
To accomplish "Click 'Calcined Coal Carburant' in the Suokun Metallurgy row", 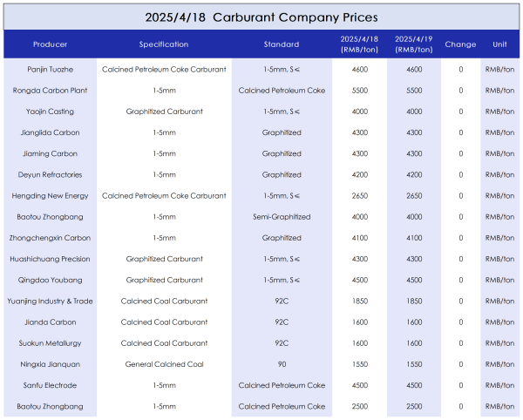I will (x=164, y=343).
